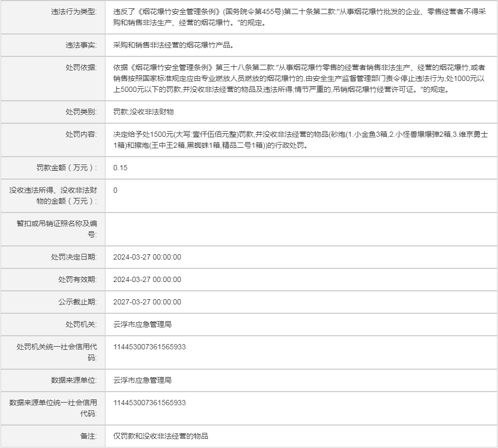Click the 数据来源单位统一社会信用代码 label
Viewport: 498px width, 448px height.
tap(53, 408)
